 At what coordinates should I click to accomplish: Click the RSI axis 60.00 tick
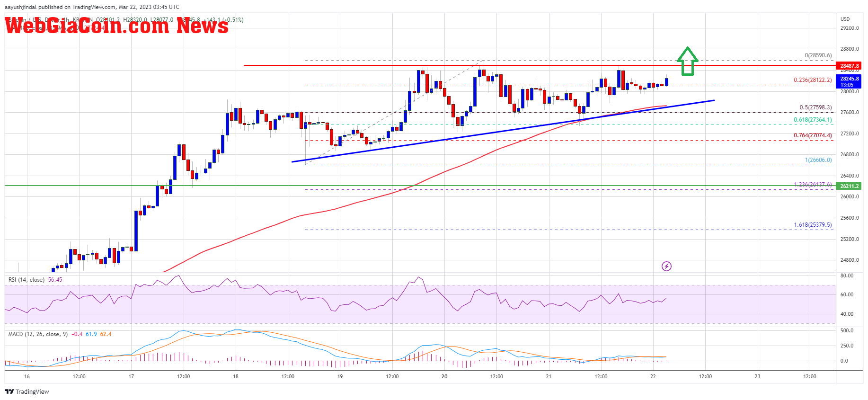click(847, 294)
